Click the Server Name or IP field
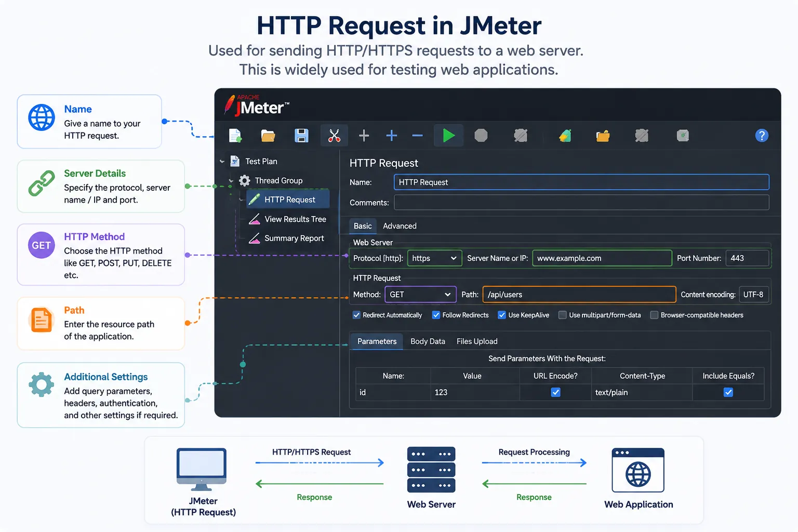 tap(602, 258)
